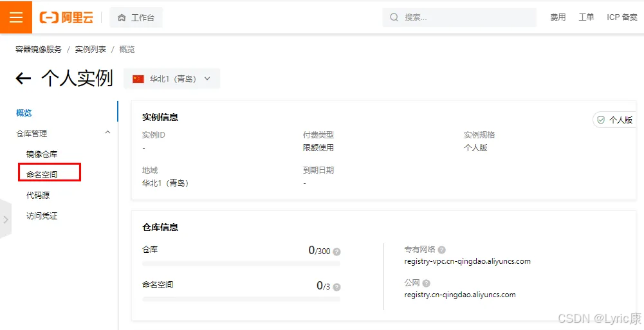
Task: Click the back arrow beside 个人实例
Action: (23, 78)
